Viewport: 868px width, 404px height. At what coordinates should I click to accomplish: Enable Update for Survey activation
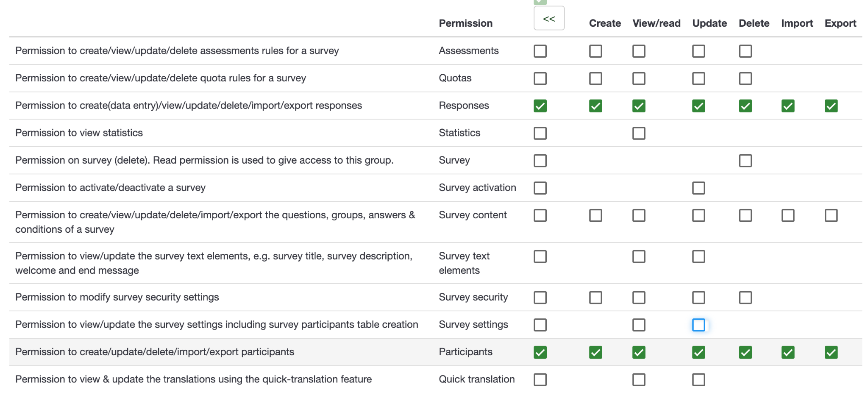pos(698,188)
